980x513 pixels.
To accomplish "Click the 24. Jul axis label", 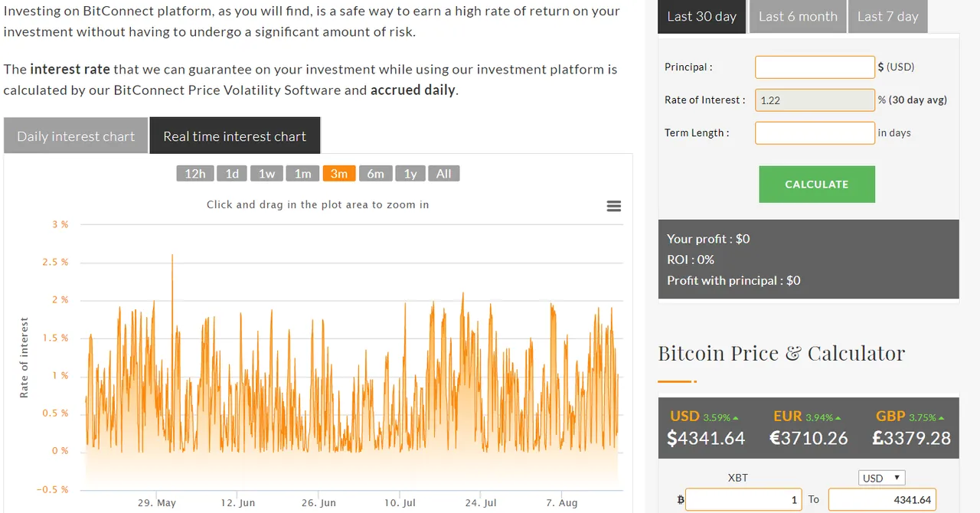I will point(480,503).
